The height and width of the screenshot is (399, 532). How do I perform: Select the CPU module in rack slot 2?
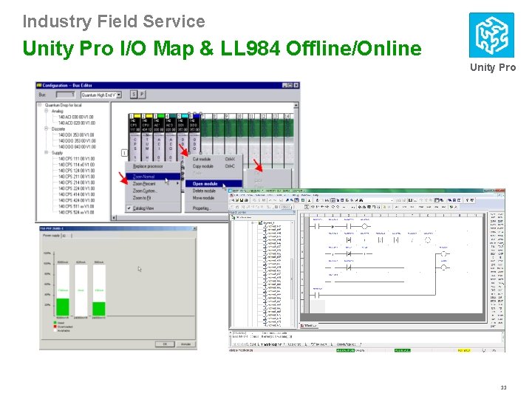(146, 139)
